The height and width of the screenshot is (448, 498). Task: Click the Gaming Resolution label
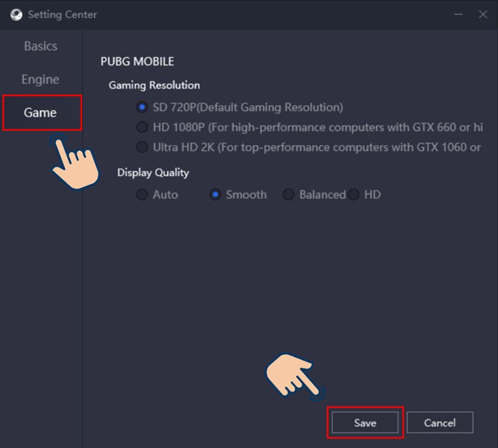154,85
